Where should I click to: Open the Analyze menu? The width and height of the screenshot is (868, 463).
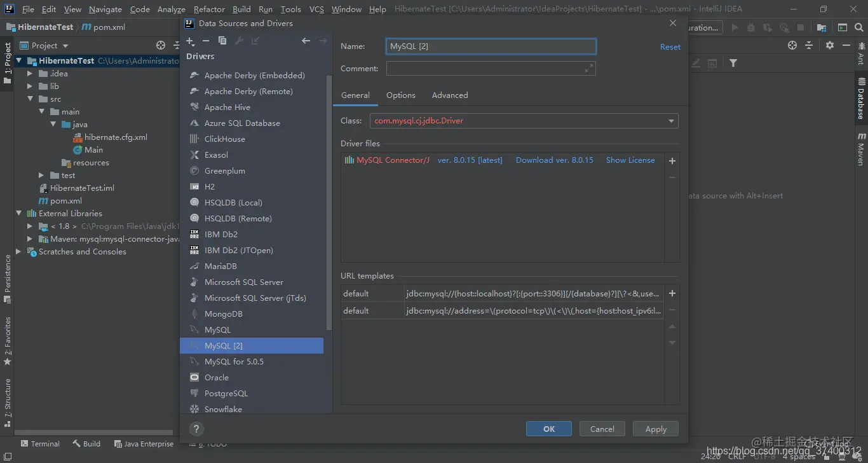[x=172, y=9]
